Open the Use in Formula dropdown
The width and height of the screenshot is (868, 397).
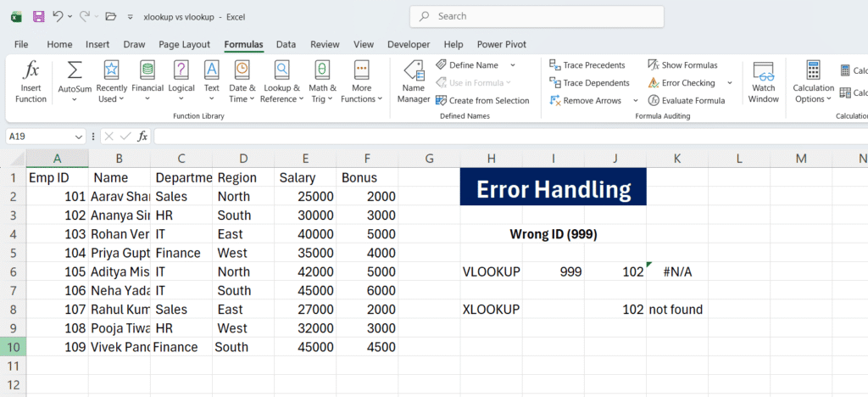point(473,83)
